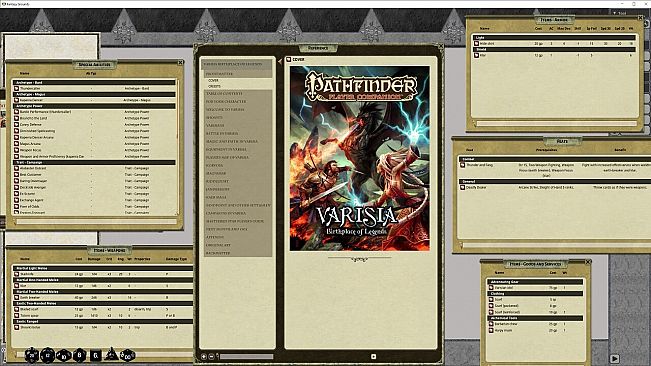Viewport: 651px width, 366px height.
Task: Open the Canny Defense record link icon
Action: [x=16, y=124]
